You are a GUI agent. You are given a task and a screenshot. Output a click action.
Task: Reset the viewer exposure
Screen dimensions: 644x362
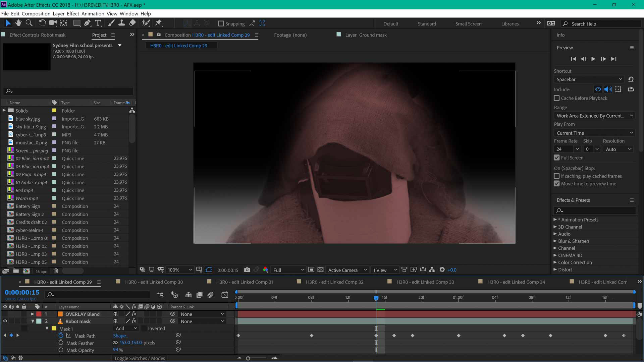(442, 270)
